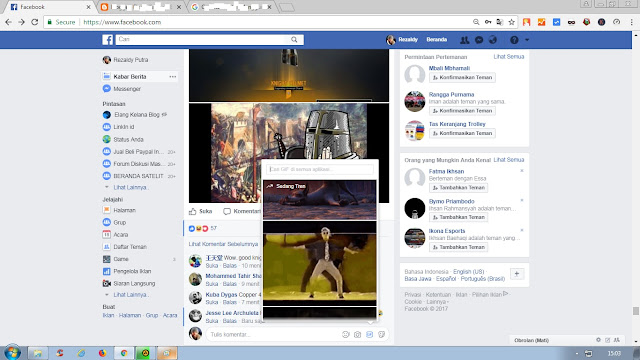640x360 pixels.
Task: Switch language to English (US)
Action: point(469,272)
